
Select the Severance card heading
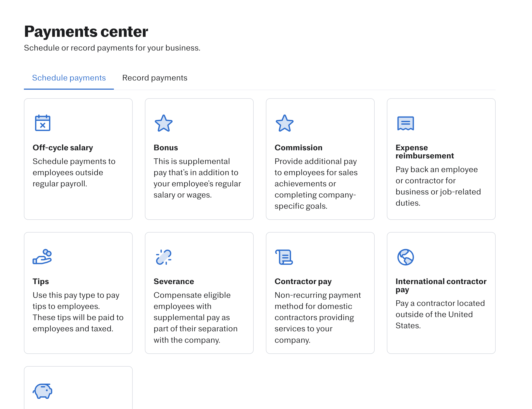tap(174, 282)
